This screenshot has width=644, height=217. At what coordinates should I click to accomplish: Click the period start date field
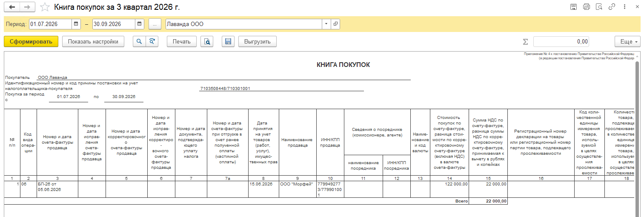click(50, 24)
